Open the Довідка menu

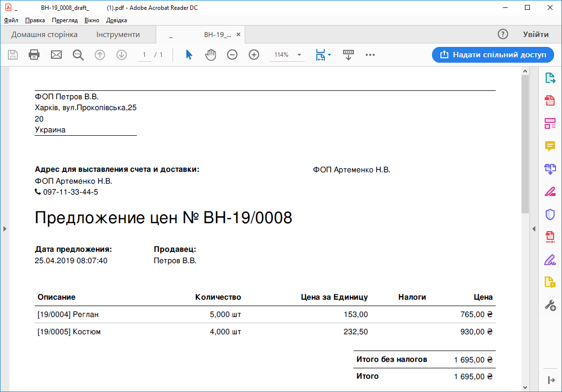point(117,20)
